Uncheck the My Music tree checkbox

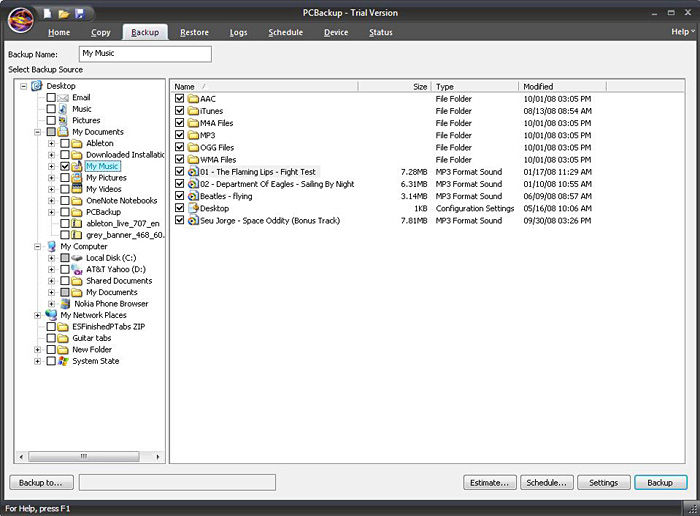click(x=65, y=166)
